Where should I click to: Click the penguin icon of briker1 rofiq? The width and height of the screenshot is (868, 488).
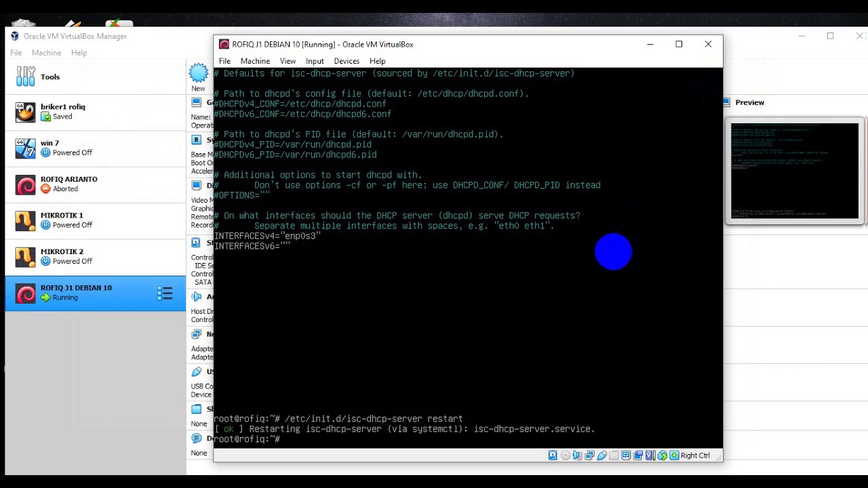[x=26, y=112]
